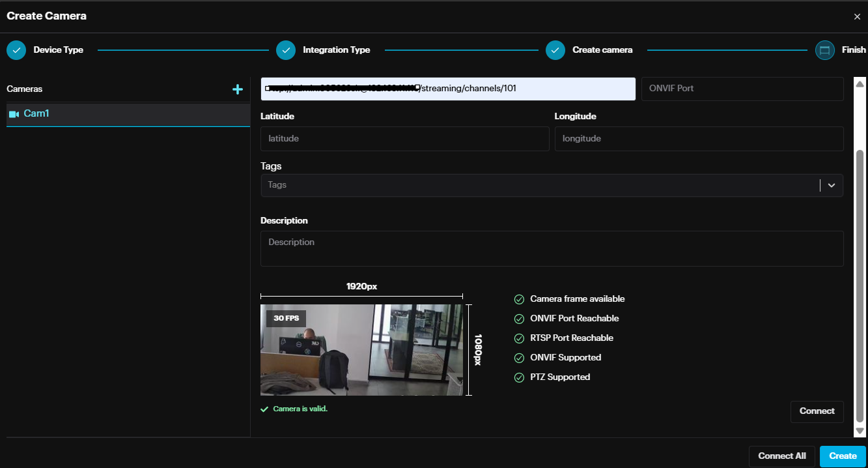The image size is (868, 468).
Task: Close the Create Camera dialog
Action: 857,16
